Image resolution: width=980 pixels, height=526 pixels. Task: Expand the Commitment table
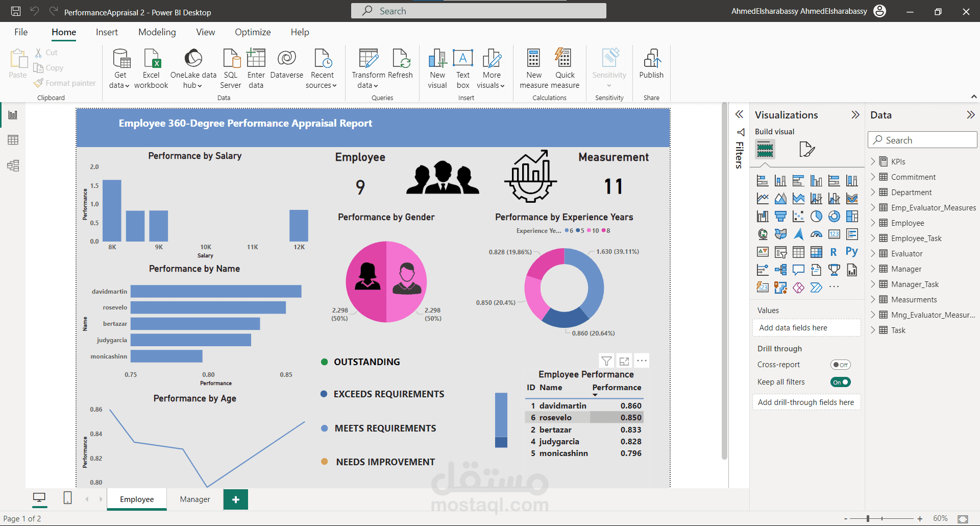pos(873,177)
